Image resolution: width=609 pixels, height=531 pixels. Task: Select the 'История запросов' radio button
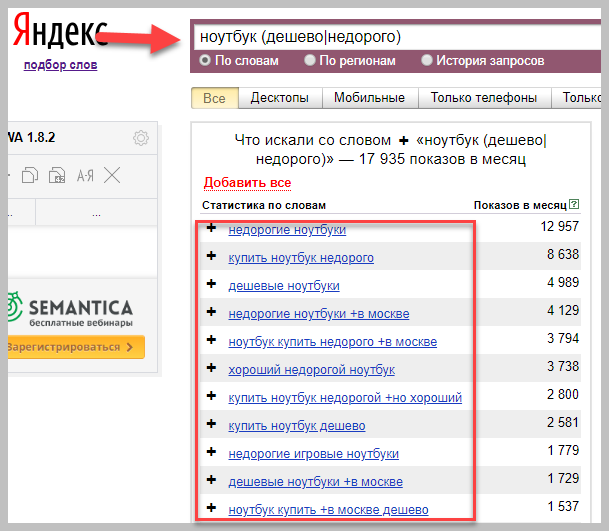click(x=427, y=60)
